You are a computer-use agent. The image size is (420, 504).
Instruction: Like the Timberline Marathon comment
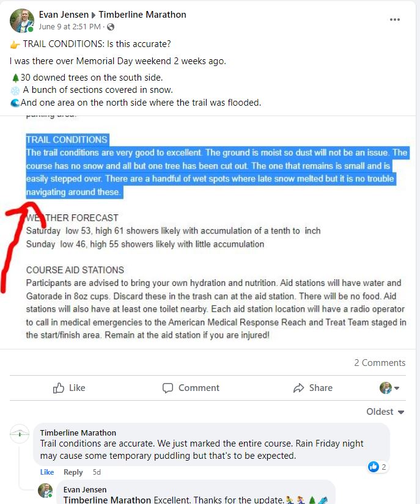click(x=47, y=472)
